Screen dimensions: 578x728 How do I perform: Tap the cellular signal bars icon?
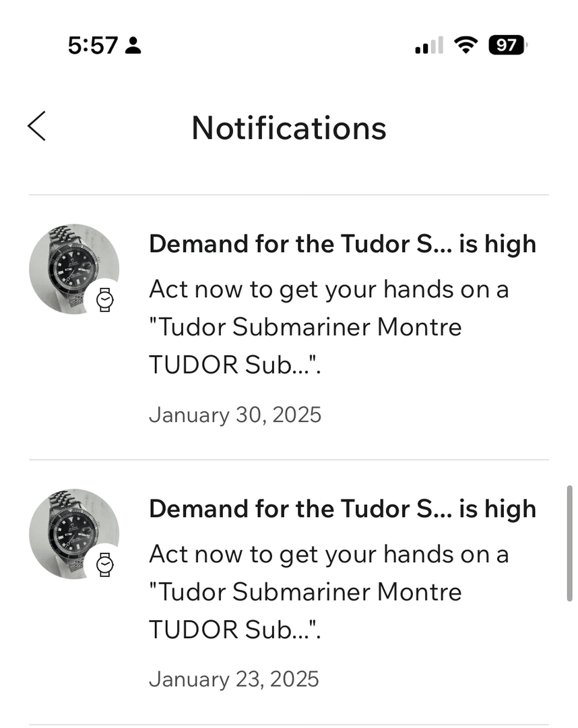429,46
